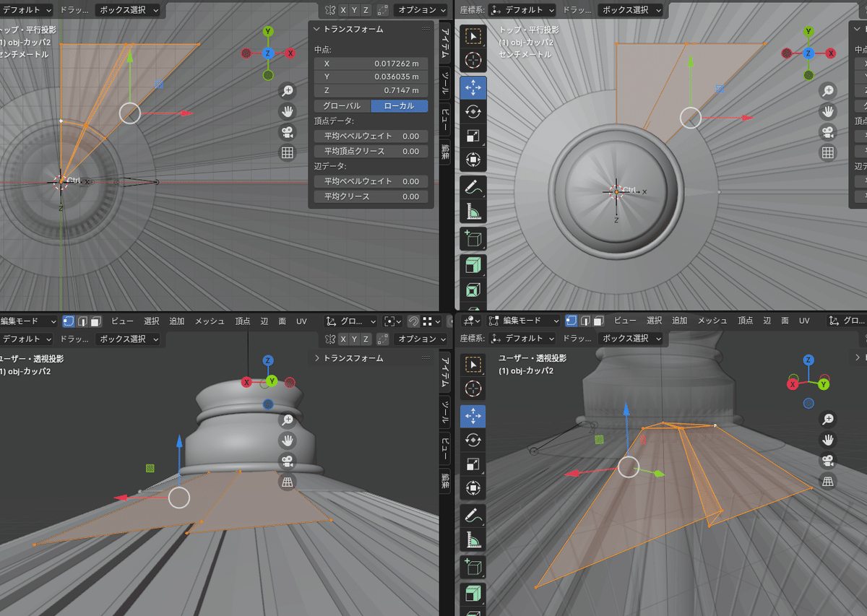Select the Transform tool in upper-right viewport toolbar
Viewport: 867px width, 616px height.
coord(473,160)
